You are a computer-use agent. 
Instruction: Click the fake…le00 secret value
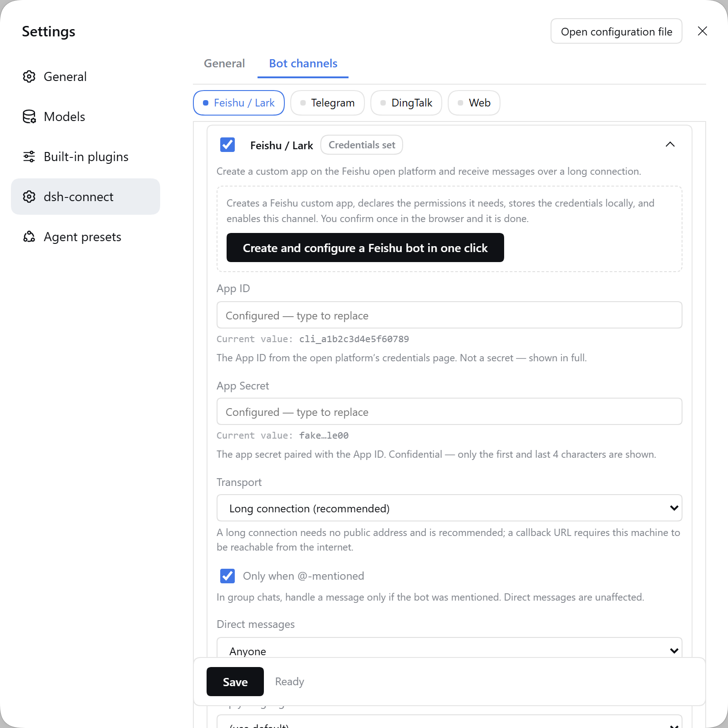324,435
